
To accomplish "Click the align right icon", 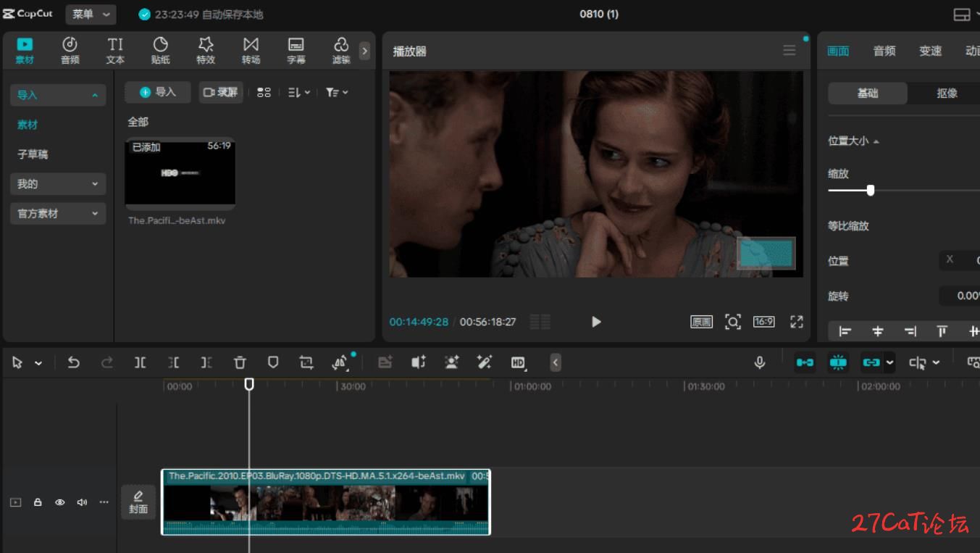I will (x=910, y=331).
